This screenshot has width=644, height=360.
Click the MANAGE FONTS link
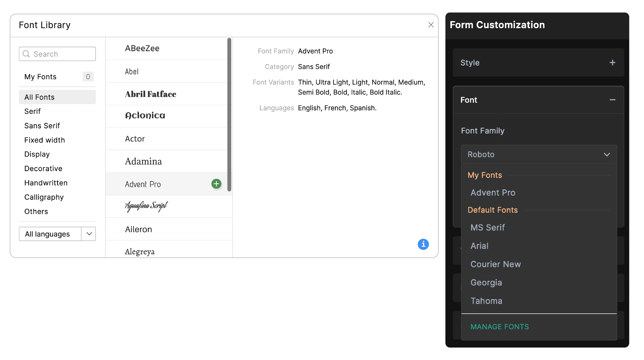click(499, 326)
